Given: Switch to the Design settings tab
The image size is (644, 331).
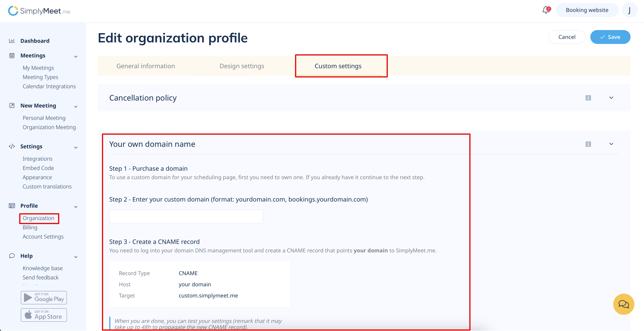Looking at the screenshot, I should coord(241,66).
